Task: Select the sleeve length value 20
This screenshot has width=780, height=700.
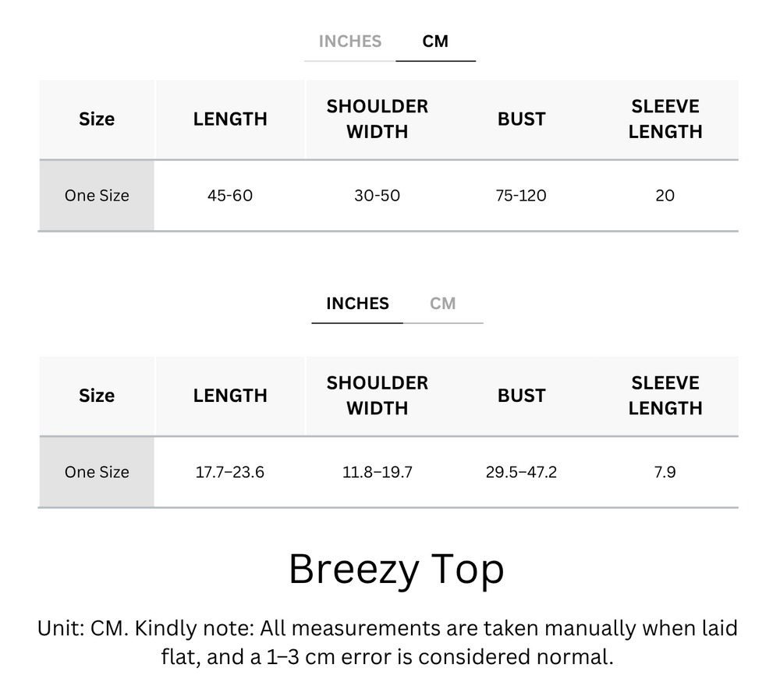Action: pyautogui.click(x=665, y=195)
